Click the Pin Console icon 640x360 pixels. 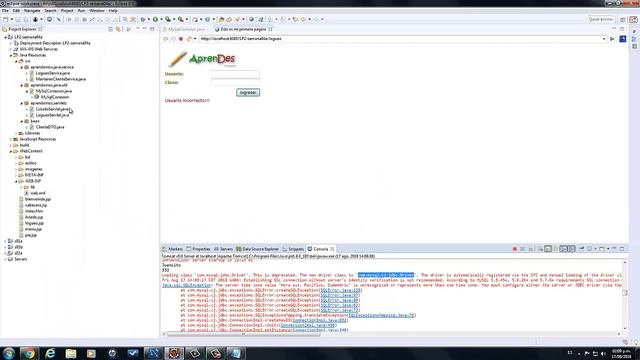[x=581, y=249]
